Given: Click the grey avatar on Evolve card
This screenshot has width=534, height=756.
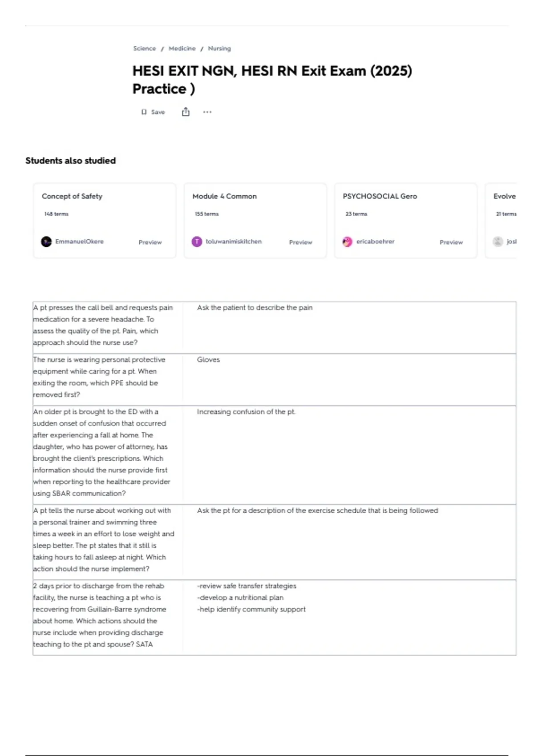Looking at the screenshot, I should 498,241.
